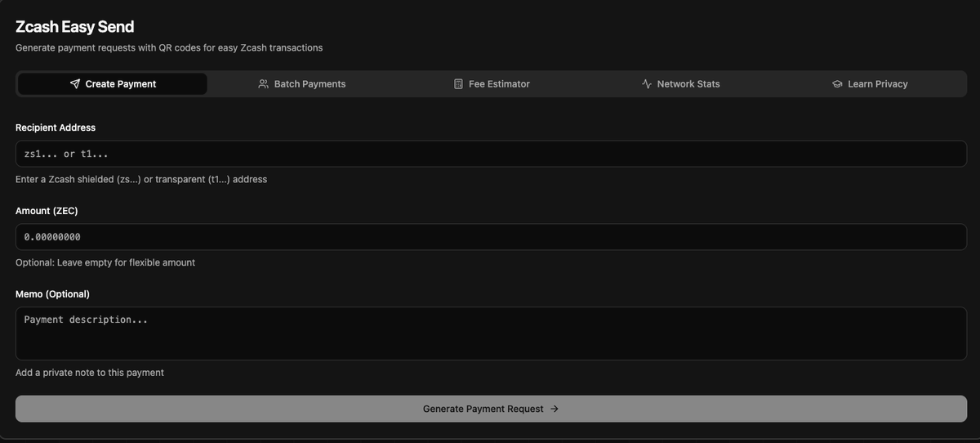The width and height of the screenshot is (980, 443).
Task: Click the 'Add a private note' hint text
Action: tap(90, 373)
